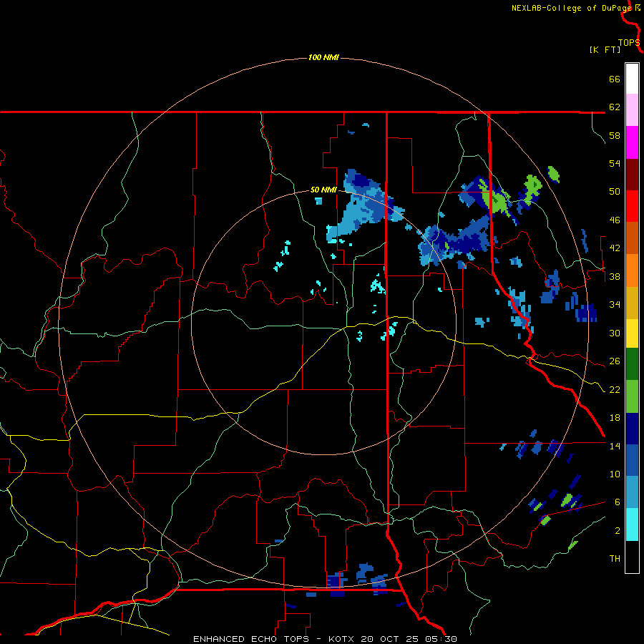
Task: Click the bright orange legend swatch
Action: point(632,270)
